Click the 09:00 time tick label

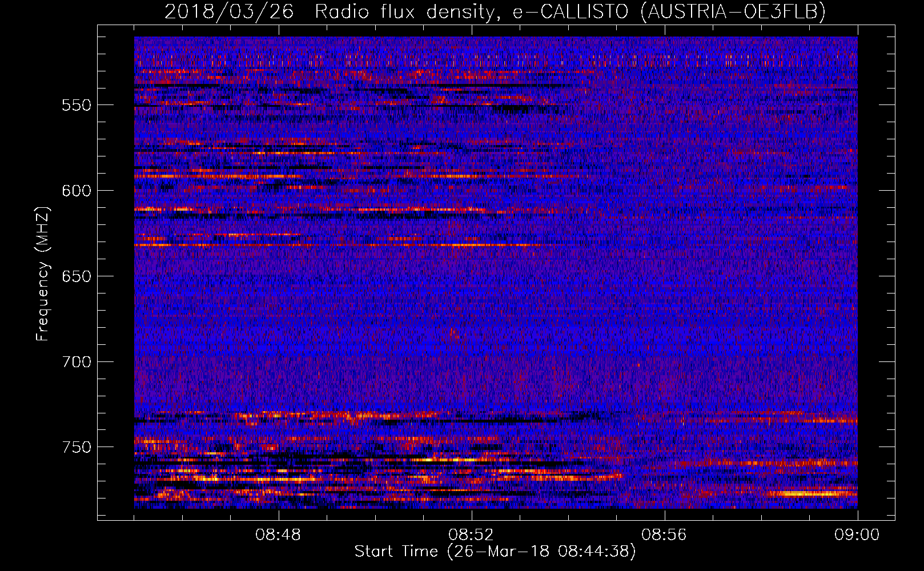[857, 535]
